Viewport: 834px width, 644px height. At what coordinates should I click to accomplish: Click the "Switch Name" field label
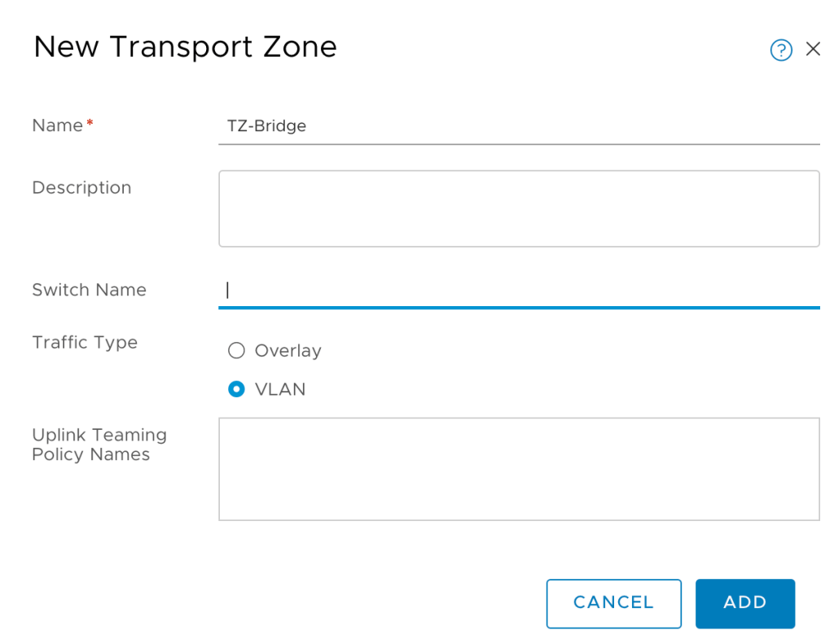tap(89, 290)
